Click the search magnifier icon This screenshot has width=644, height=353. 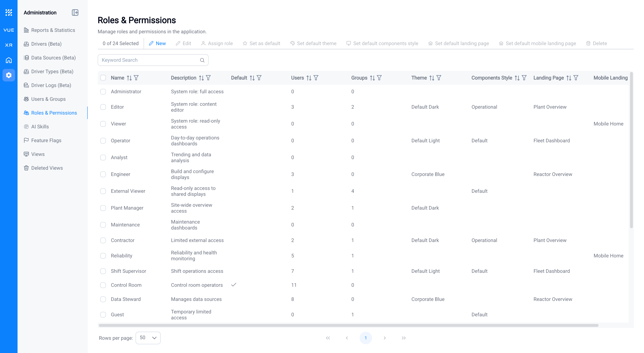(x=202, y=60)
